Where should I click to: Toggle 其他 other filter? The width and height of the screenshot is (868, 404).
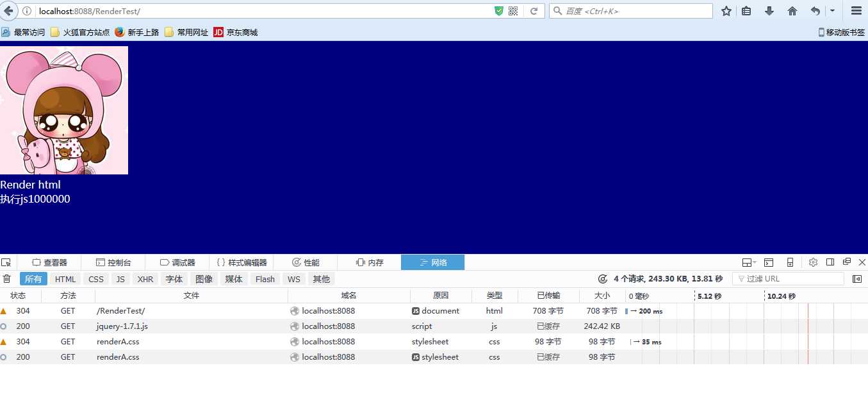click(322, 279)
